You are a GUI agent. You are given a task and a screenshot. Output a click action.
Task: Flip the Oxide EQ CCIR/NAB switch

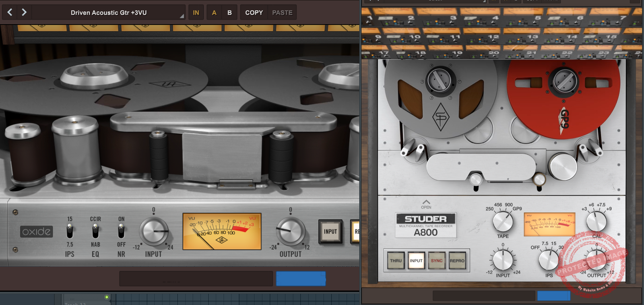click(x=95, y=231)
